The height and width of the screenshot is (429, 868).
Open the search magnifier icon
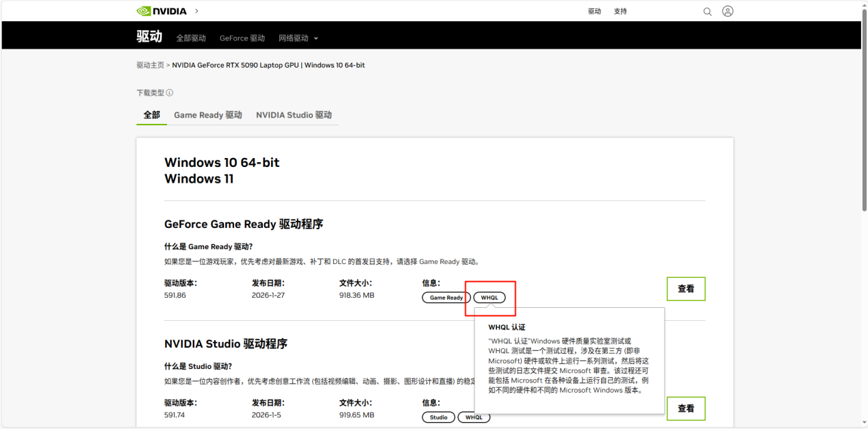click(x=708, y=12)
